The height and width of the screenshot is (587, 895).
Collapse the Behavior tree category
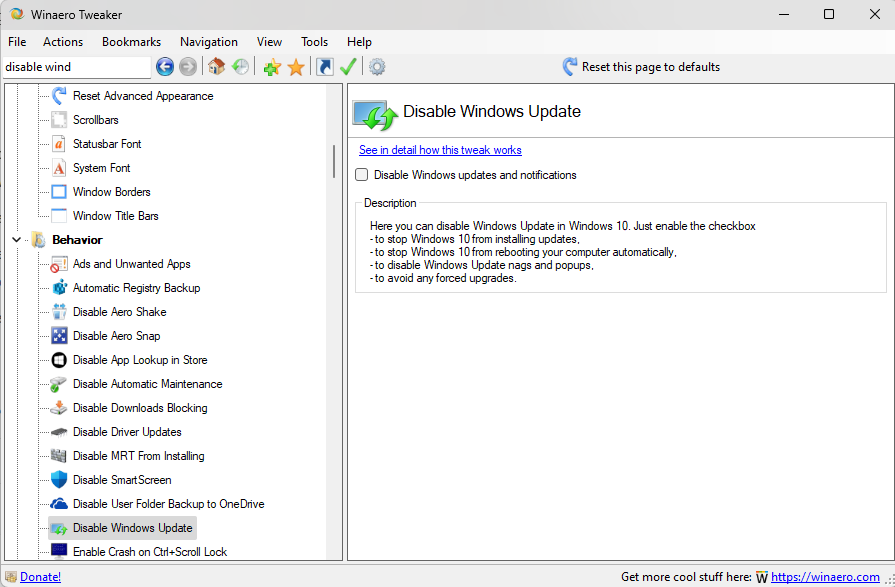[x=17, y=240]
